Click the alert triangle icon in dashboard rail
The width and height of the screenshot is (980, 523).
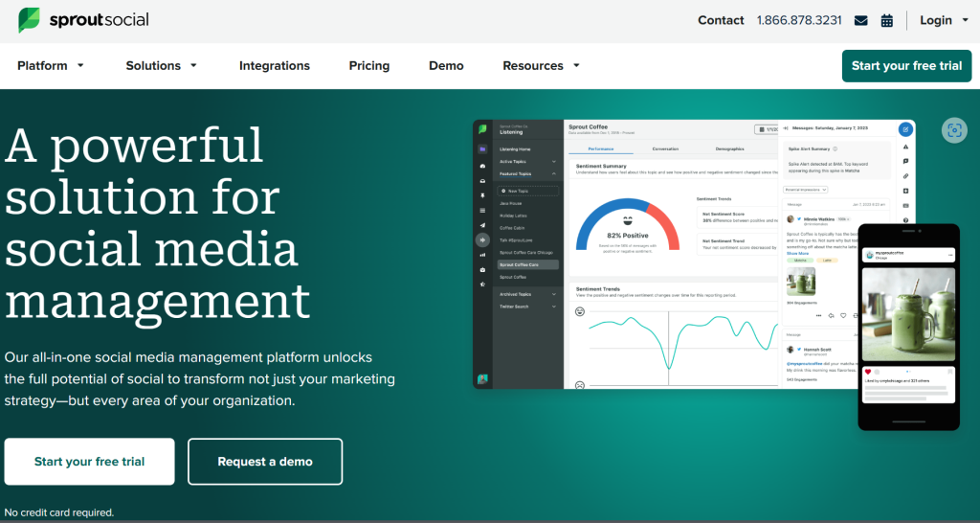[x=905, y=147]
